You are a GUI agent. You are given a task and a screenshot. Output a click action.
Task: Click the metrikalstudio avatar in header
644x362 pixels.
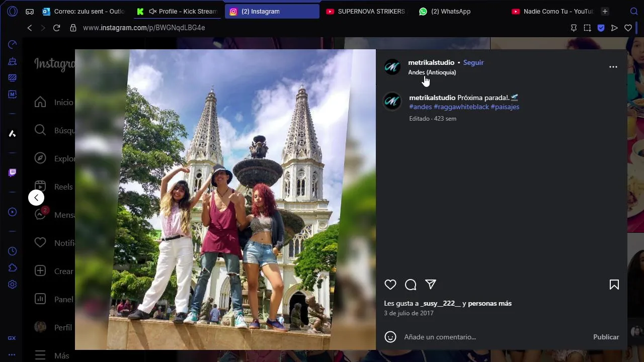(x=392, y=67)
